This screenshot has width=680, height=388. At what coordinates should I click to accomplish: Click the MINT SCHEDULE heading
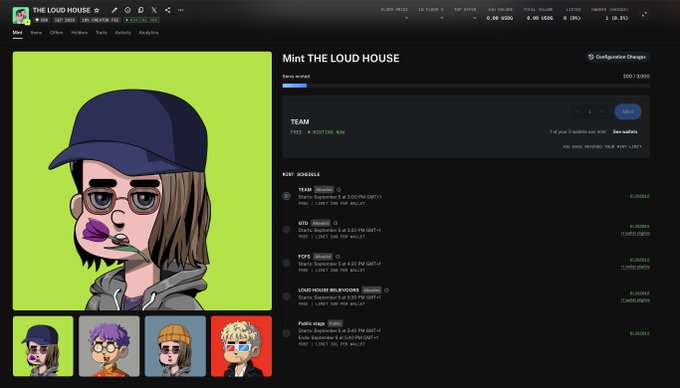tap(301, 174)
